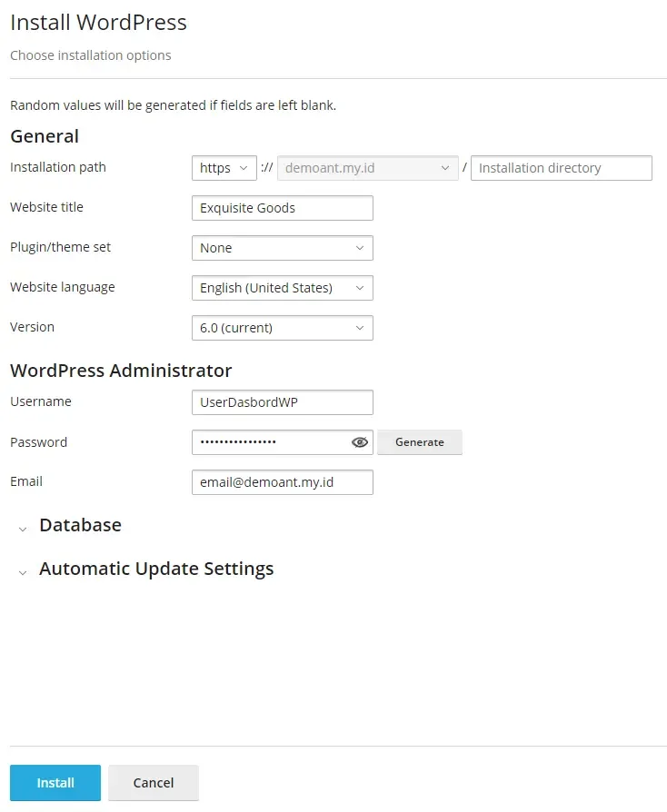Click the Username field containing UserDasbordWP

pos(282,402)
